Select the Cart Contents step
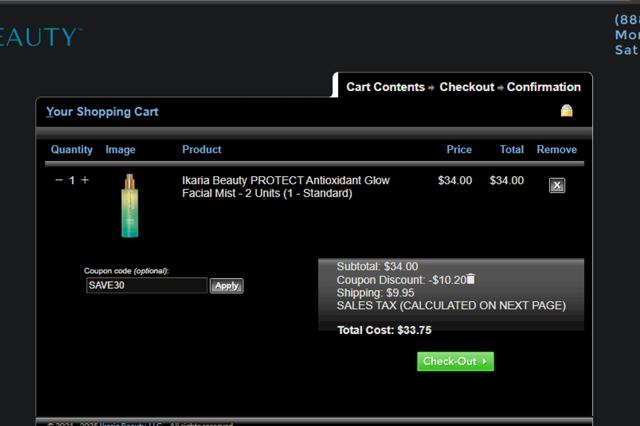640x426 pixels. point(385,87)
